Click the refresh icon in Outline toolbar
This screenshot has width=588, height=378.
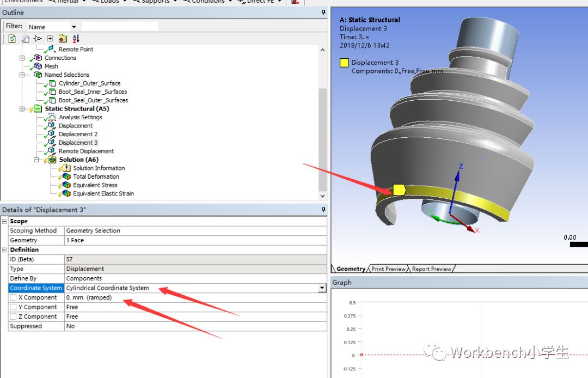(12, 39)
